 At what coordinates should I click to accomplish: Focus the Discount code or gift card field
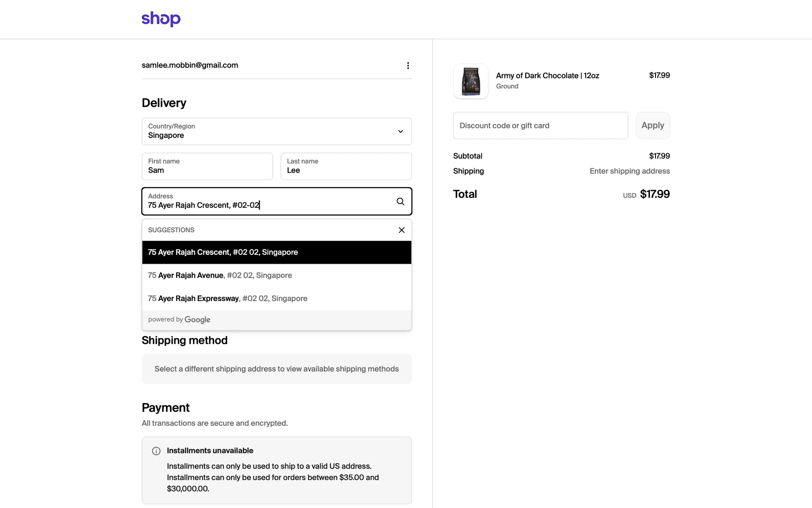pos(540,126)
